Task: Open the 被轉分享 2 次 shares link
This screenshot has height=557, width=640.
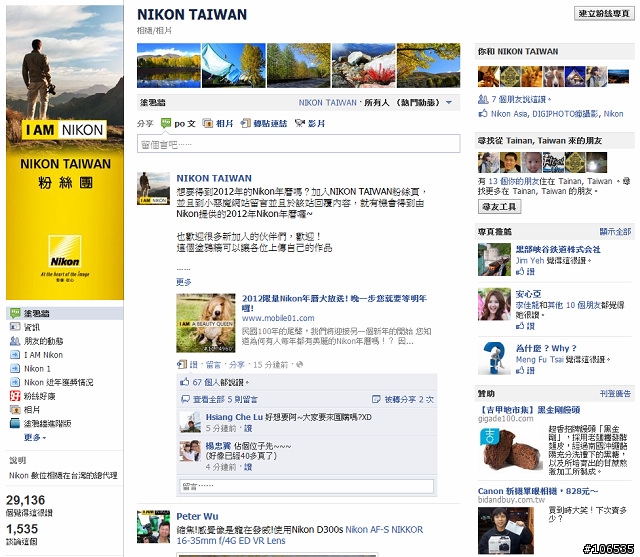Action: pos(409,399)
